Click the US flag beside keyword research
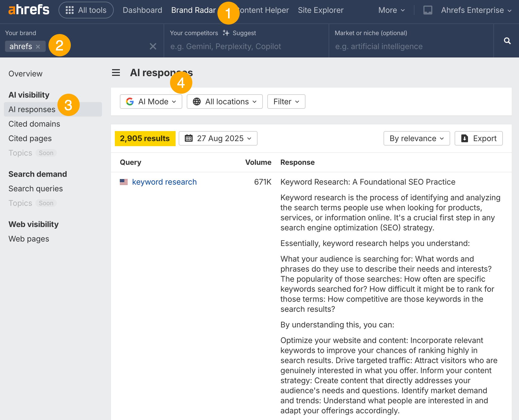 click(123, 182)
